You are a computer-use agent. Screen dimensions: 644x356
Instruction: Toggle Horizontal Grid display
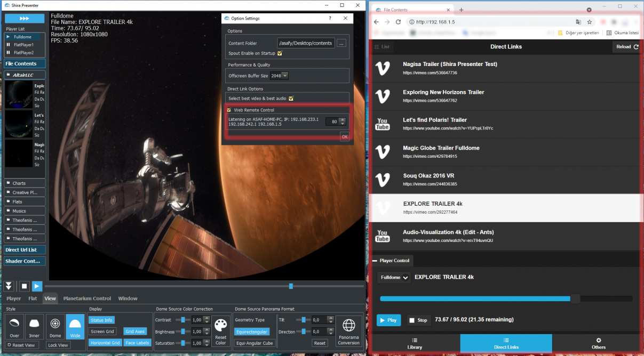coord(105,343)
